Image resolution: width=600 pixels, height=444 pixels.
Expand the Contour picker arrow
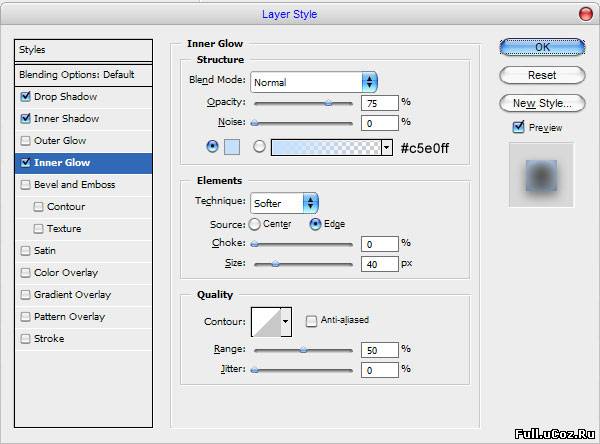[x=286, y=322]
